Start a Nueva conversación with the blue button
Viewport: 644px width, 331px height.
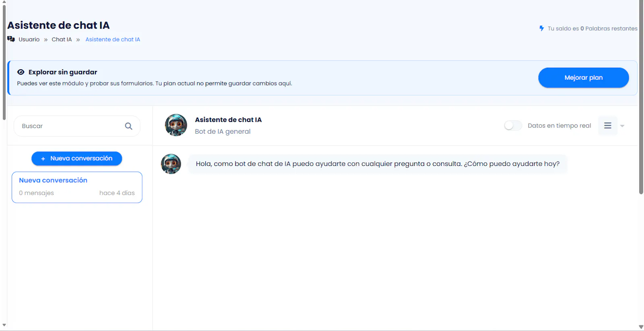click(x=77, y=159)
